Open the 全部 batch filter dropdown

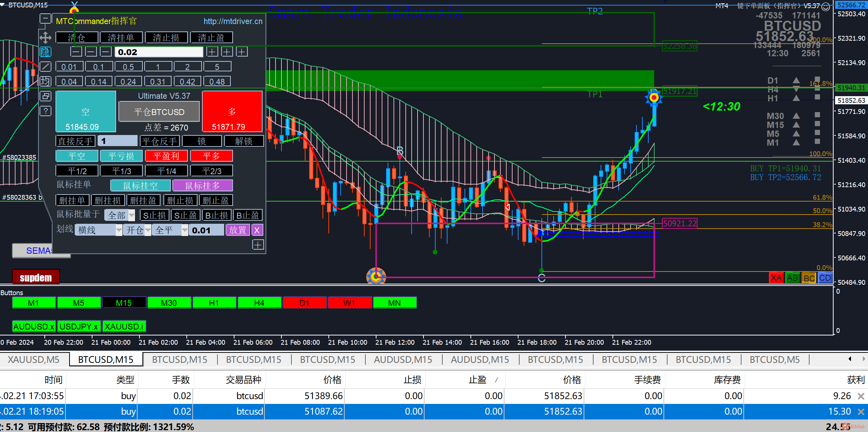132,215
